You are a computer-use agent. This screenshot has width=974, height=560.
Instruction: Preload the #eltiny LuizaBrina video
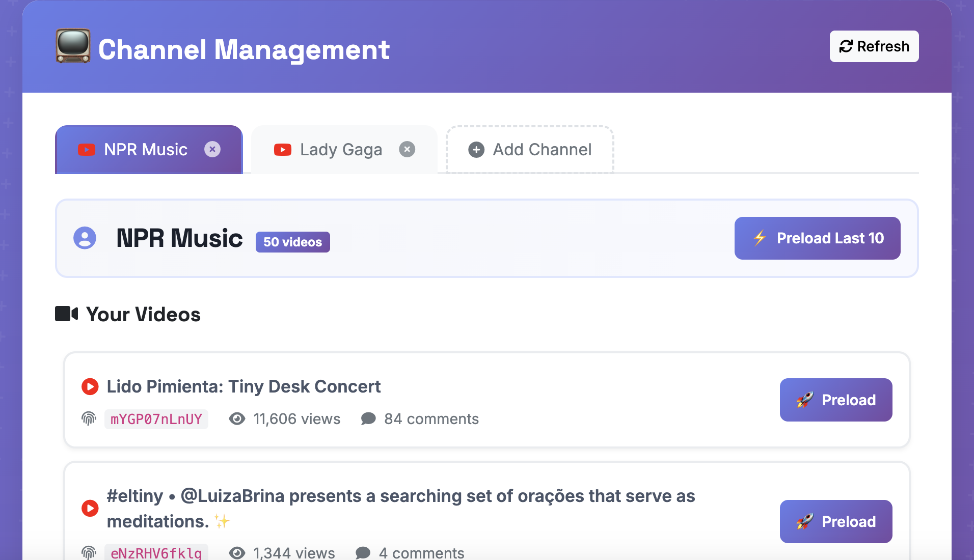coord(835,521)
